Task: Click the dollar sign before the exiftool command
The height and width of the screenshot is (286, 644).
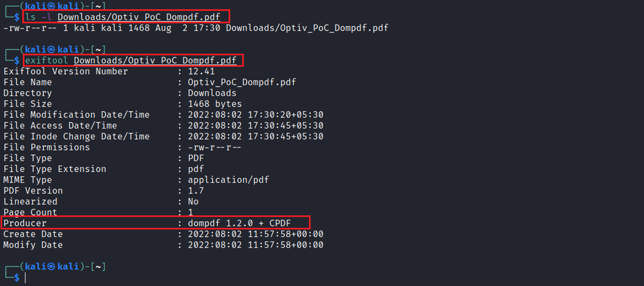Action: coord(17,60)
